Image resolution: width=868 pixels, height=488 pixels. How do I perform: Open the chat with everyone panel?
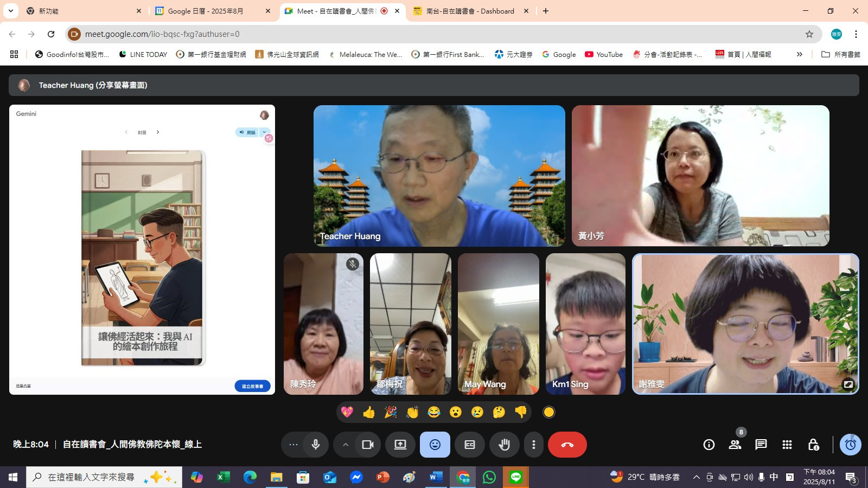(761, 445)
